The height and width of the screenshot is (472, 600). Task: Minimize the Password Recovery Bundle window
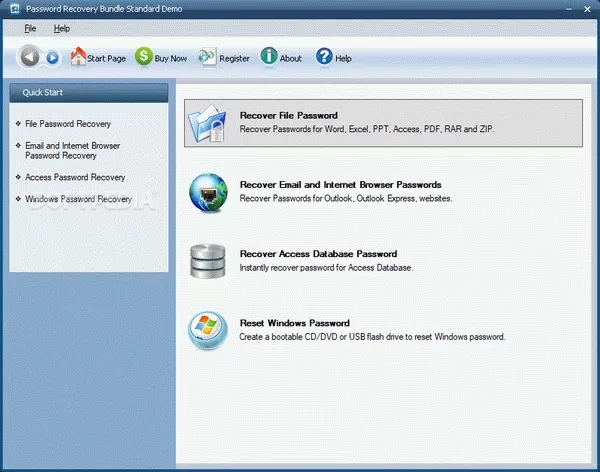569,9
